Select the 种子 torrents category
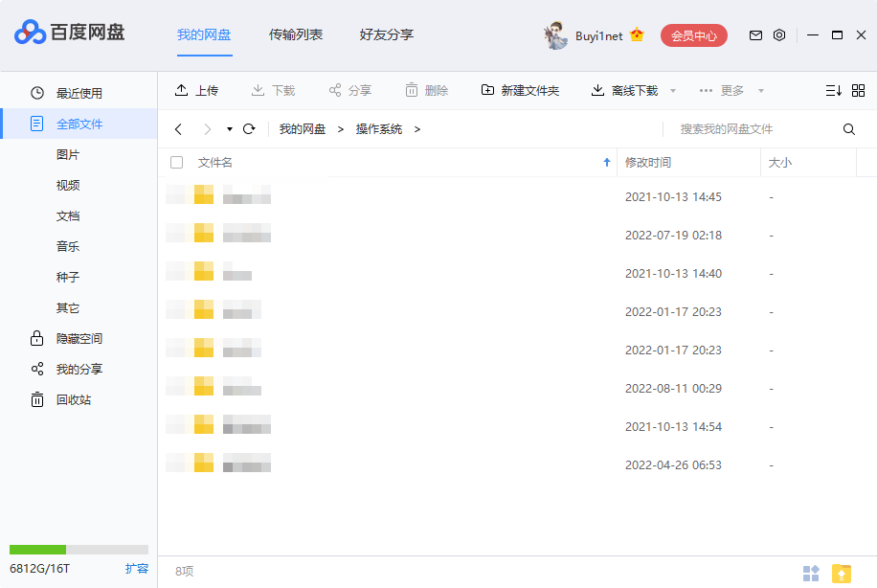This screenshot has height=588, width=877. coord(67,277)
